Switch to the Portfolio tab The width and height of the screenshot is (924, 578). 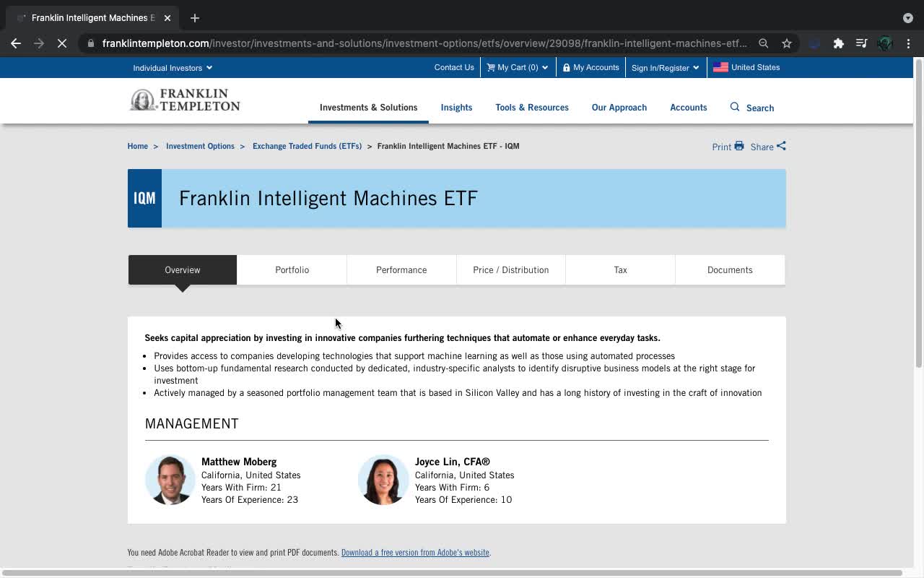[x=292, y=270]
